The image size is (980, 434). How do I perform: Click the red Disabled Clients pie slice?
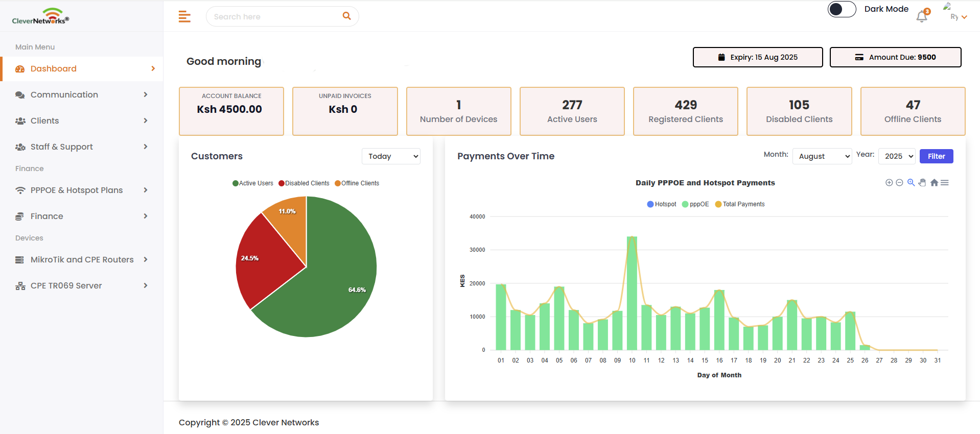coord(266,260)
